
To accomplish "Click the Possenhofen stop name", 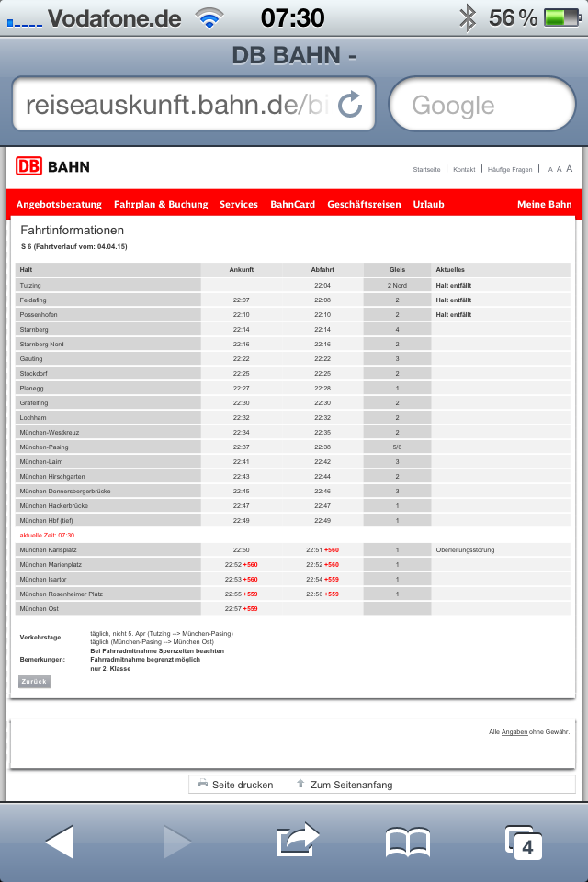I will click(39, 314).
